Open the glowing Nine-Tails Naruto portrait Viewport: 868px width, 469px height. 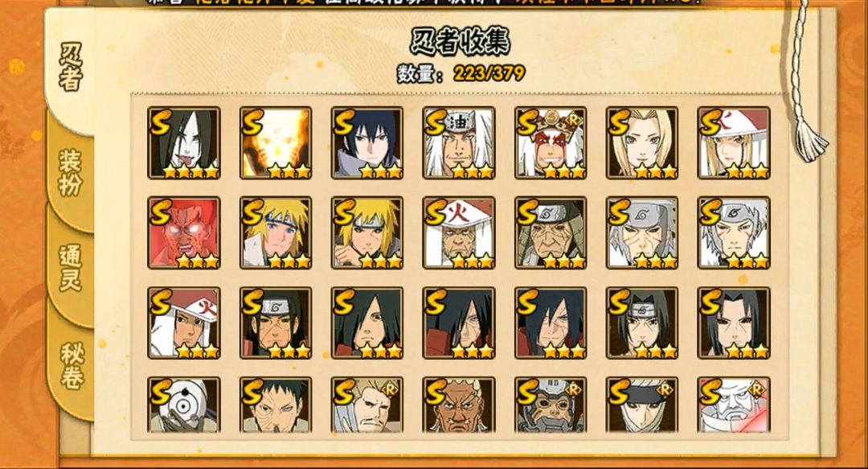coord(276,143)
